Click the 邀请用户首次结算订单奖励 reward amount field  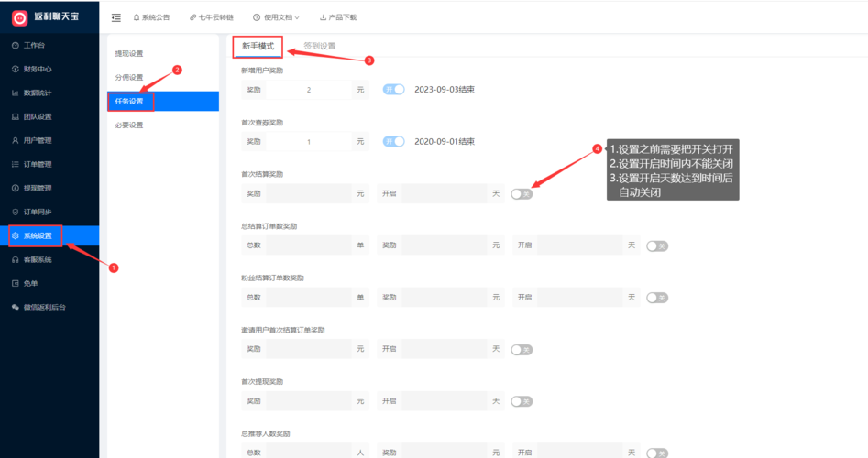[x=309, y=349]
